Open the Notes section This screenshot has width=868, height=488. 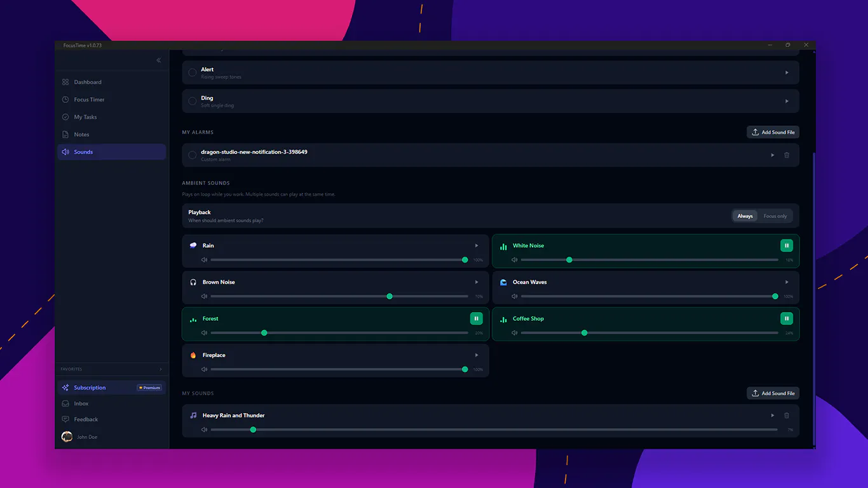(111, 135)
